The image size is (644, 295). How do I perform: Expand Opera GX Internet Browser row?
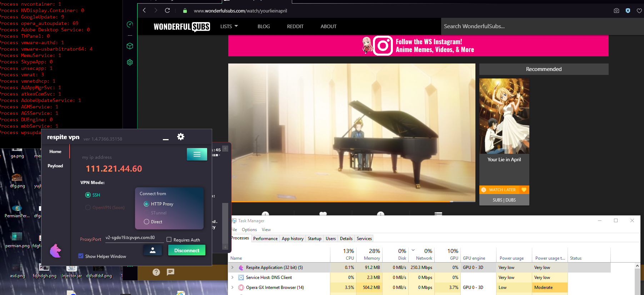point(233,287)
